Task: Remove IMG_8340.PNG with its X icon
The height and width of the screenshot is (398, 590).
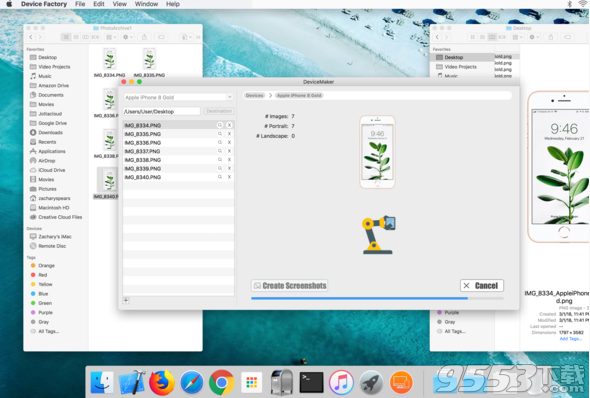Action: (229, 177)
